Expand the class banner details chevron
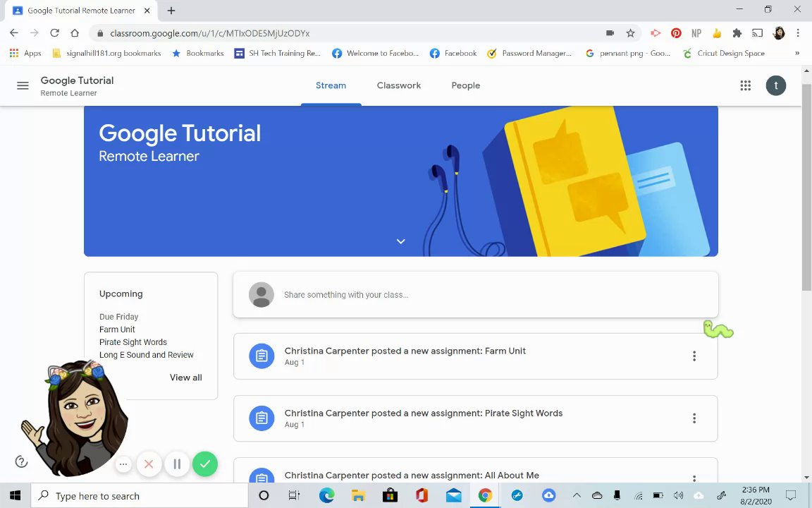The width and height of the screenshot is (812, 508). click(x=401, y=241)
